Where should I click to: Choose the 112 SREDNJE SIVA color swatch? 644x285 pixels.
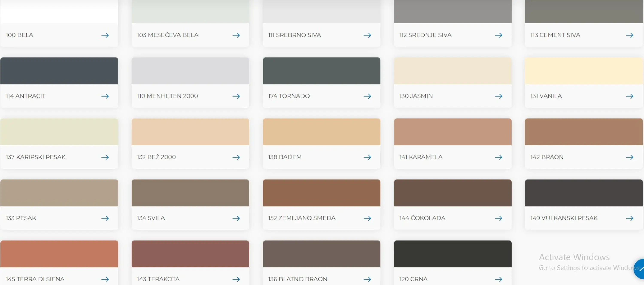click(x=453, y=12)
